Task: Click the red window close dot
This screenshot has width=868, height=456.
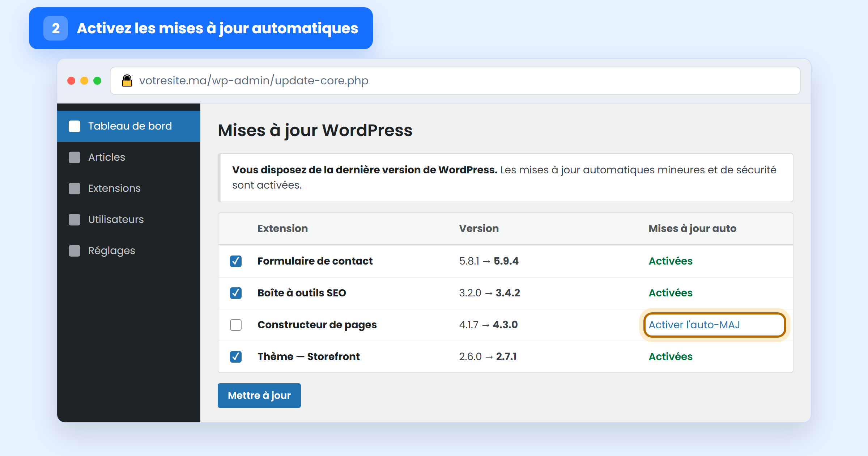Action: (71, 81)
